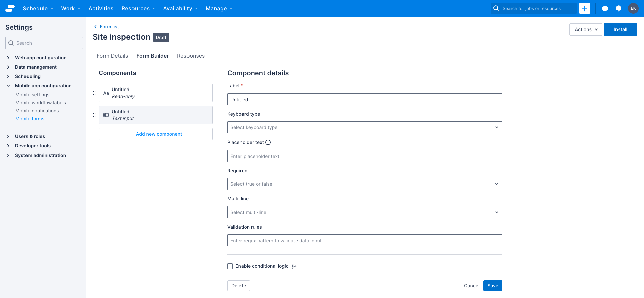
Task: Delete the selected component
Action: coord(238,286)
